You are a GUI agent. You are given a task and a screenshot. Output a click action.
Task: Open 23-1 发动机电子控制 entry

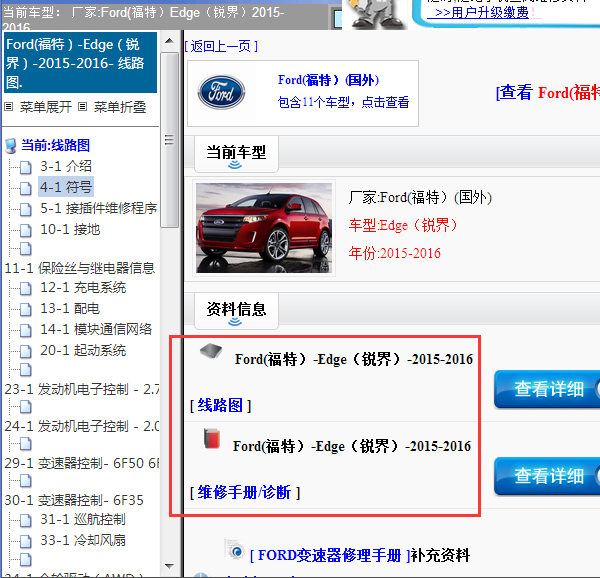pyautogui.click(x=82, y=389)
